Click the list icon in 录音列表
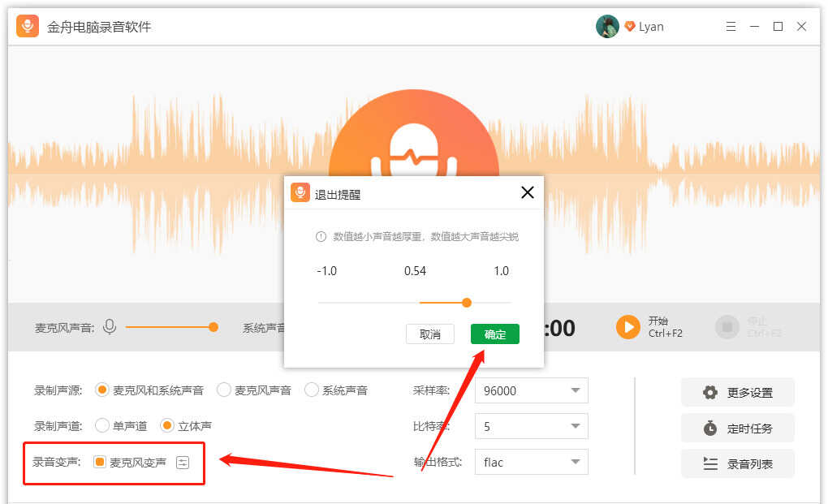The height and width of the screenshot is (504, 828). 710,464
